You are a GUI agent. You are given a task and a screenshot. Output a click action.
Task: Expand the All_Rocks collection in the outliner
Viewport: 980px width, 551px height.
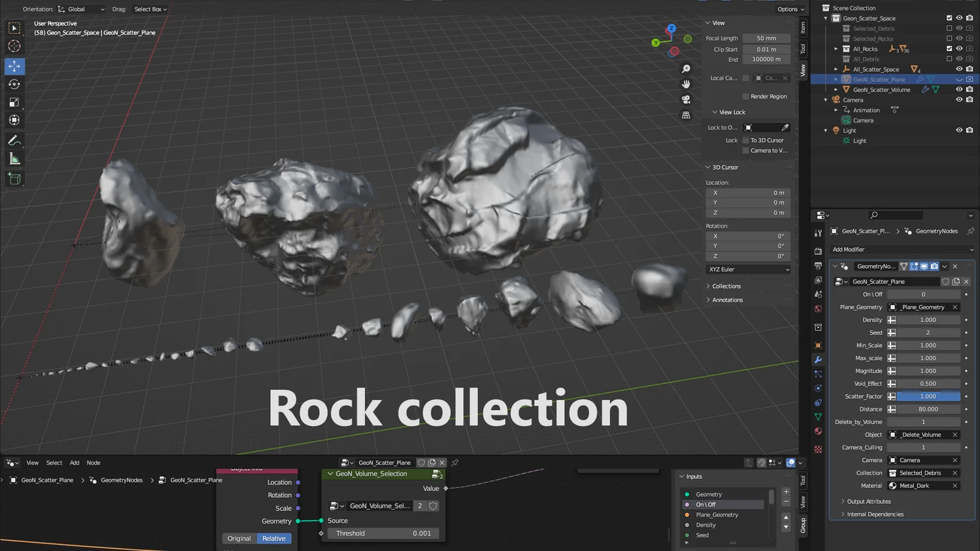[x=835, y=48]
